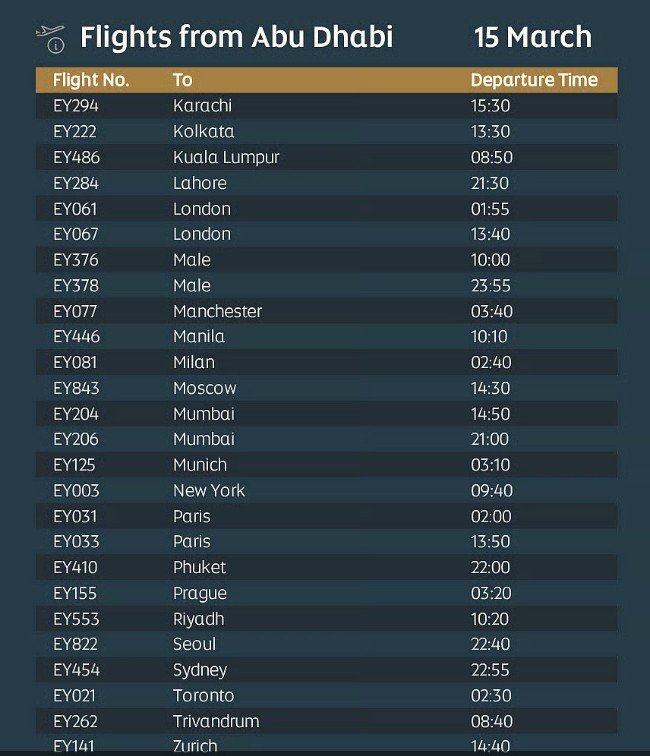Select the New York flight row
The height and width of the screenshot is (756, 650).
pyautogui.click(x=326, y=491)
